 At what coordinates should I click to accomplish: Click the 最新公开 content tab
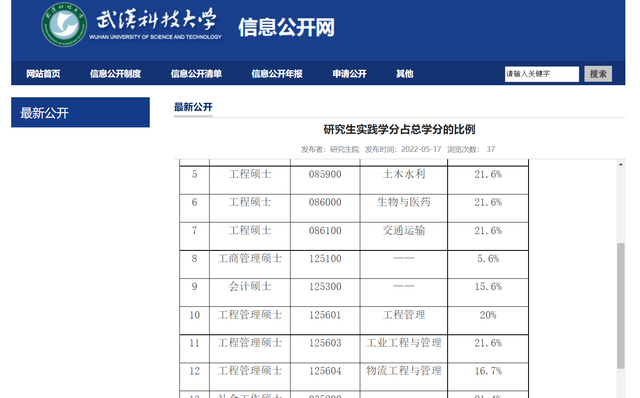(x=193, y=107)
